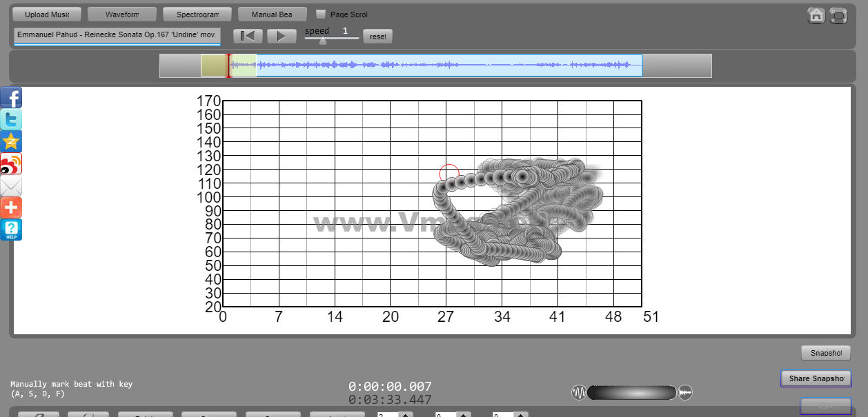Open the Spectrogram view

click(197, 14)
